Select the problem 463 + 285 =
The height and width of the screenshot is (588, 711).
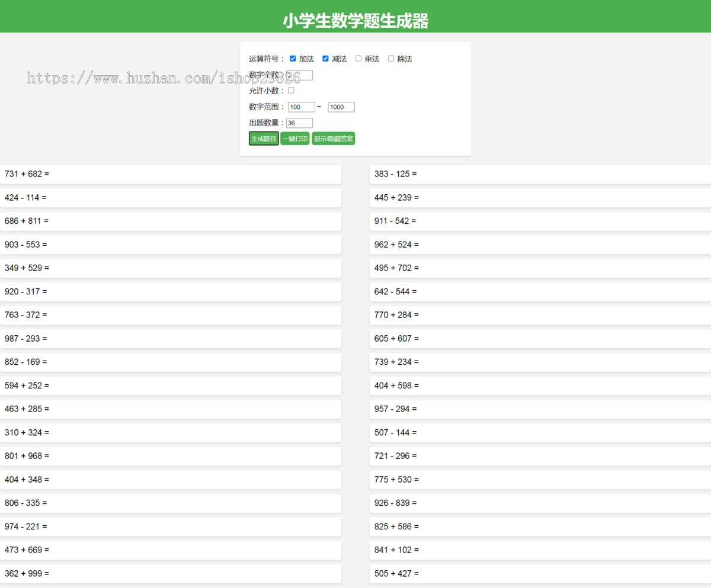click(171, 409)
